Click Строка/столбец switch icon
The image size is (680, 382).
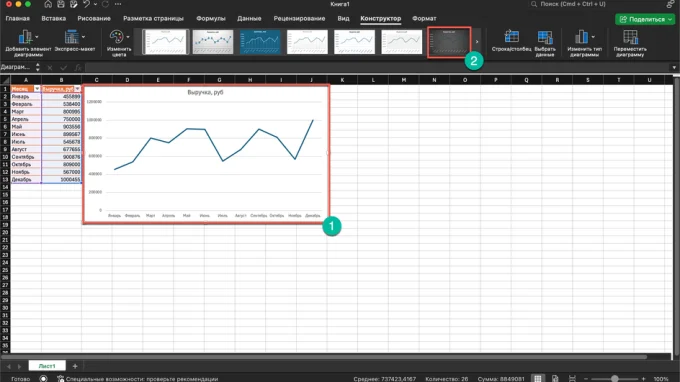pyautogui.click(x=512, y=36)
